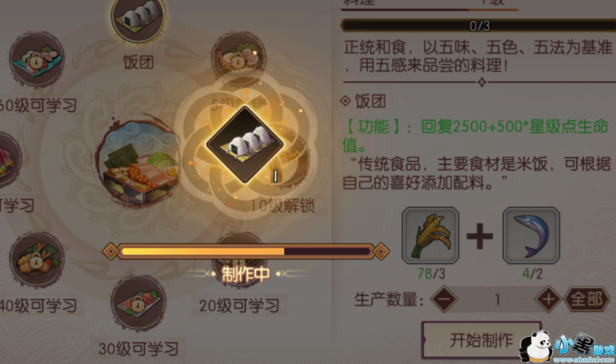Click the 开始制作 start crafting button
This screenshot has width=616, height=364.
(x=481, y=340)
